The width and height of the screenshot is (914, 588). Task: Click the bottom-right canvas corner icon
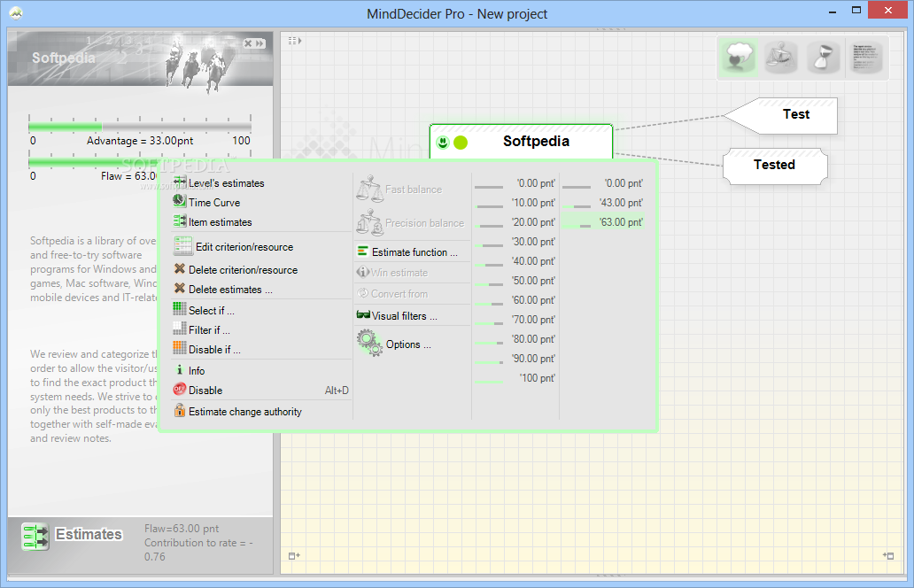pyautogui.click(x=888, y=556)
